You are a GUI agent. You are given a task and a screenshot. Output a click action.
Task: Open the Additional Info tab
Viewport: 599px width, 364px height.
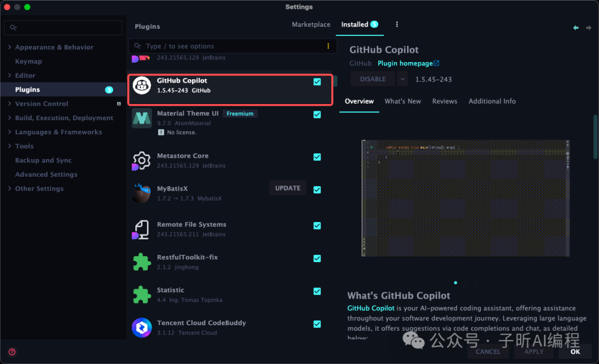pos(492,101)
